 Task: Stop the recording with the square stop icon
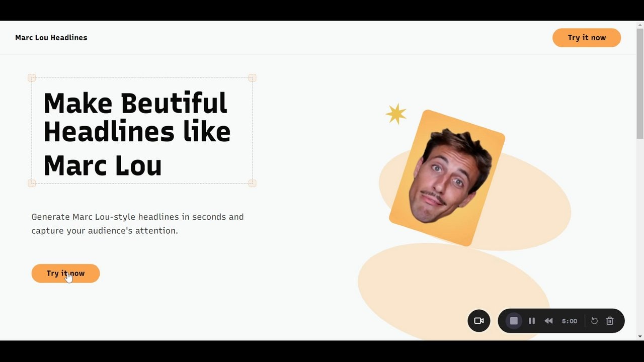(514, 321)
